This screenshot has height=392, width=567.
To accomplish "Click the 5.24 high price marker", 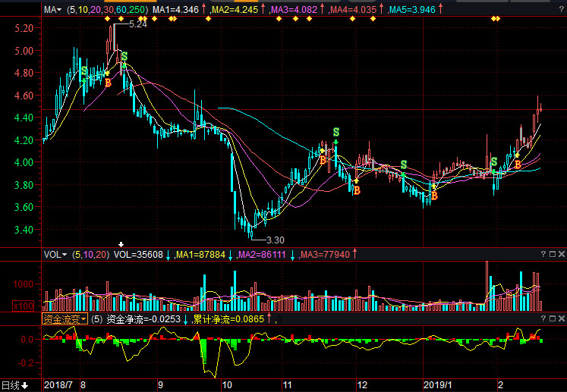I will point(137,24).
